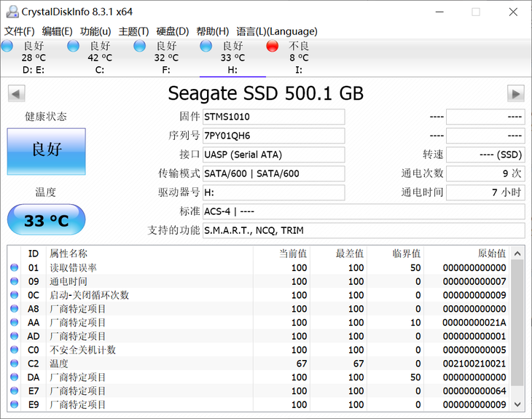Click status dot for attribute 01
The image size is (532, 419).
(15, 267)
